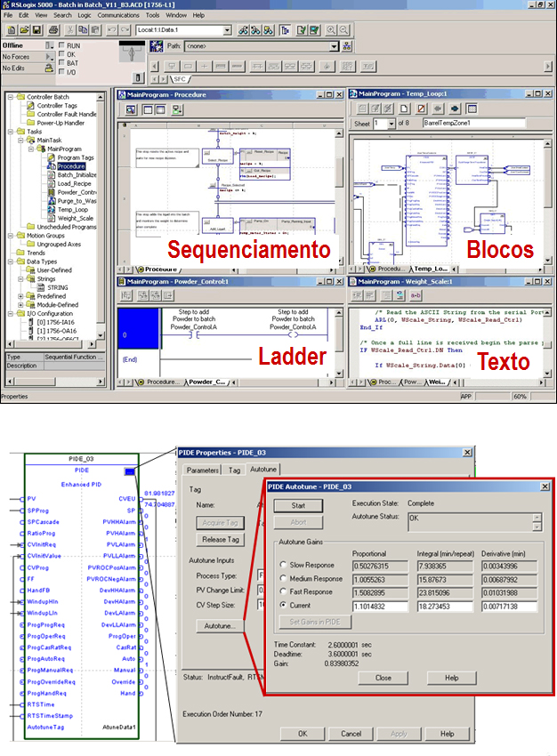The height and width of the screenshot is (756, 557).
Task: Click the Powder_C... tab in Powder_Control window
Action: pyautogui.click(x=206, y=382)
